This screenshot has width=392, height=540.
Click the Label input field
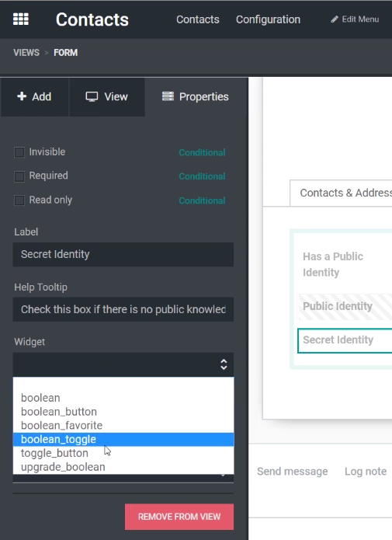tap(123, 255)
